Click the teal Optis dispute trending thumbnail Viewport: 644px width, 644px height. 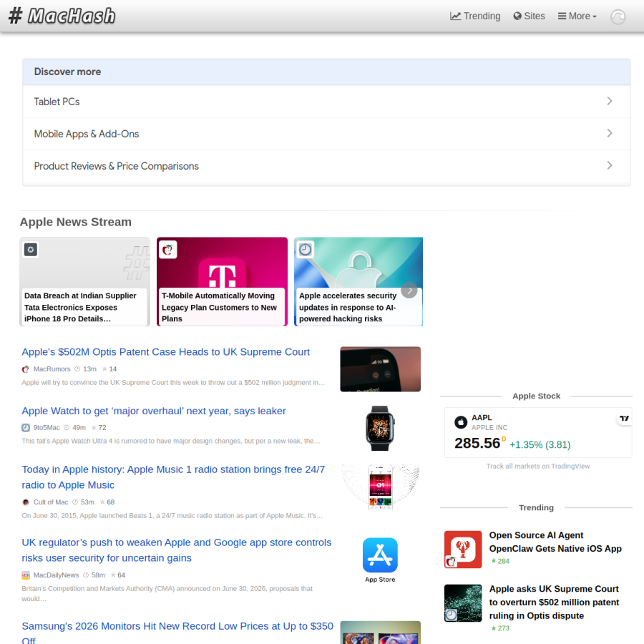coord(463,603)
